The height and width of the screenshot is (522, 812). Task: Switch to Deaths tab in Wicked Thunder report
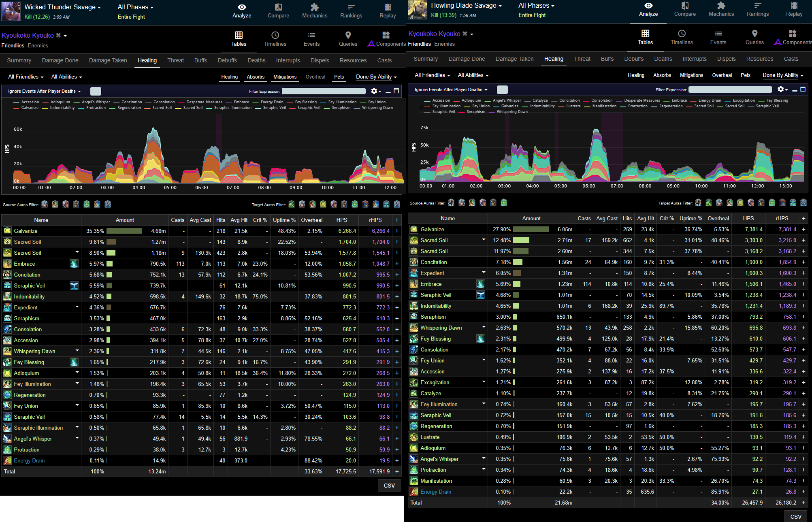[256, 60]
